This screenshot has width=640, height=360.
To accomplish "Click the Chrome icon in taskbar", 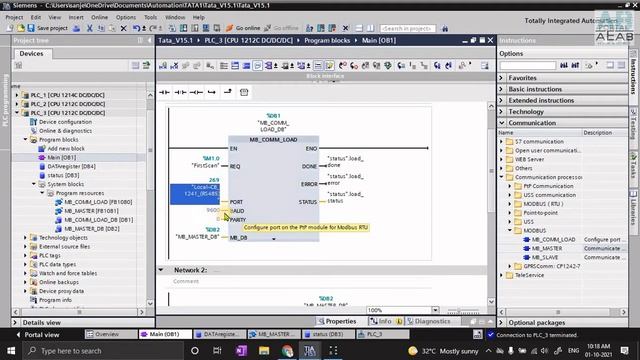I will point(287,351).
